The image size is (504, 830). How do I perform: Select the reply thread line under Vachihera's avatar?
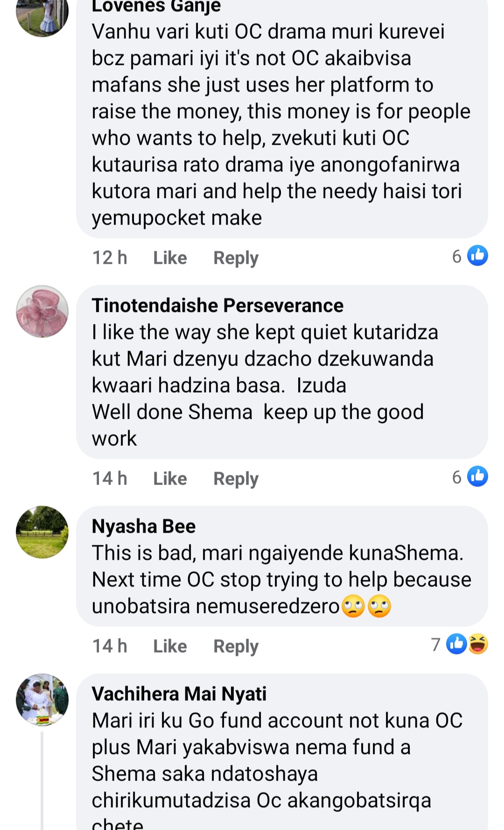coord(42,781)
